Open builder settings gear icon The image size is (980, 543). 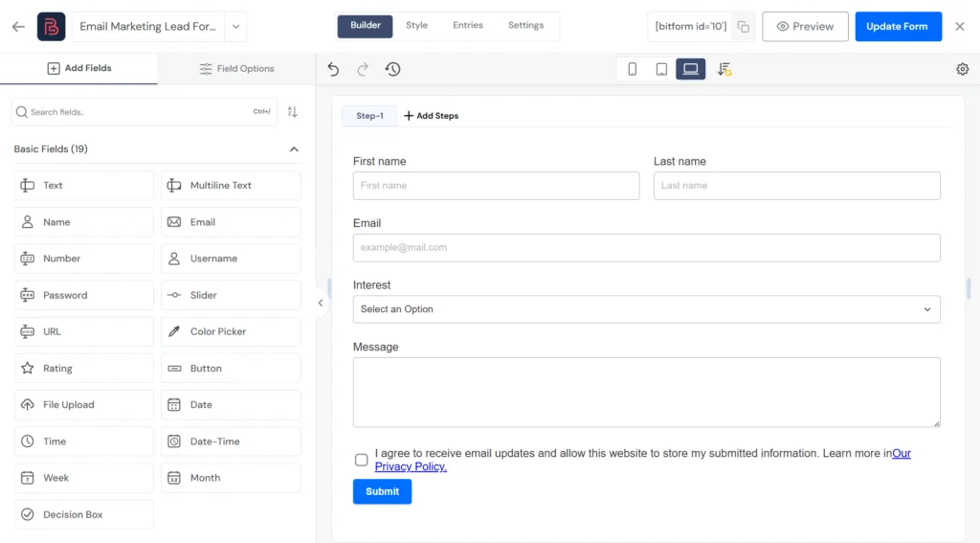(x=963, y=69)
